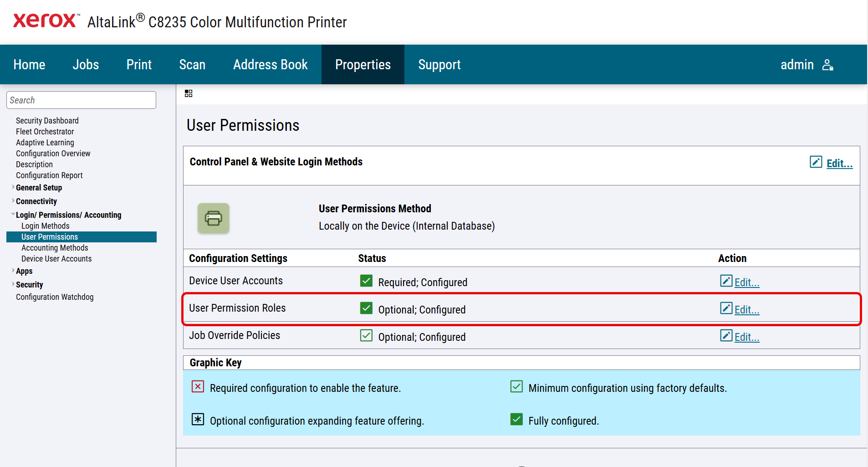This screenshot has height=467, width=868.
Task: Click the admin user account icon
Action: [x=827, y=65]
